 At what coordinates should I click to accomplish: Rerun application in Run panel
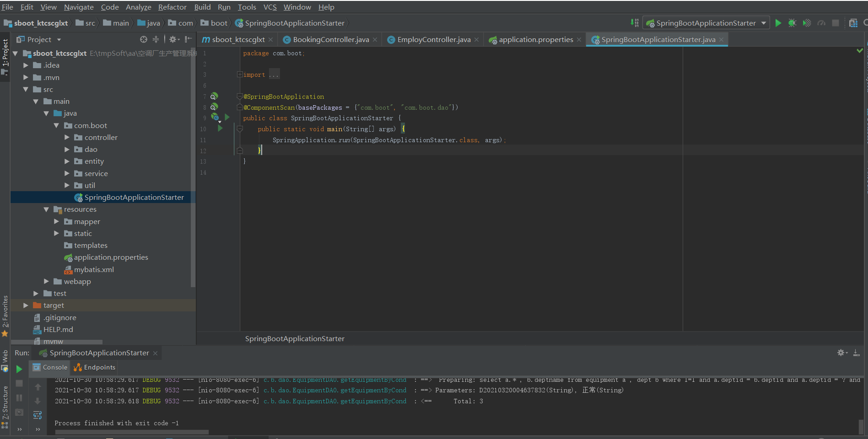pos(19,369)
